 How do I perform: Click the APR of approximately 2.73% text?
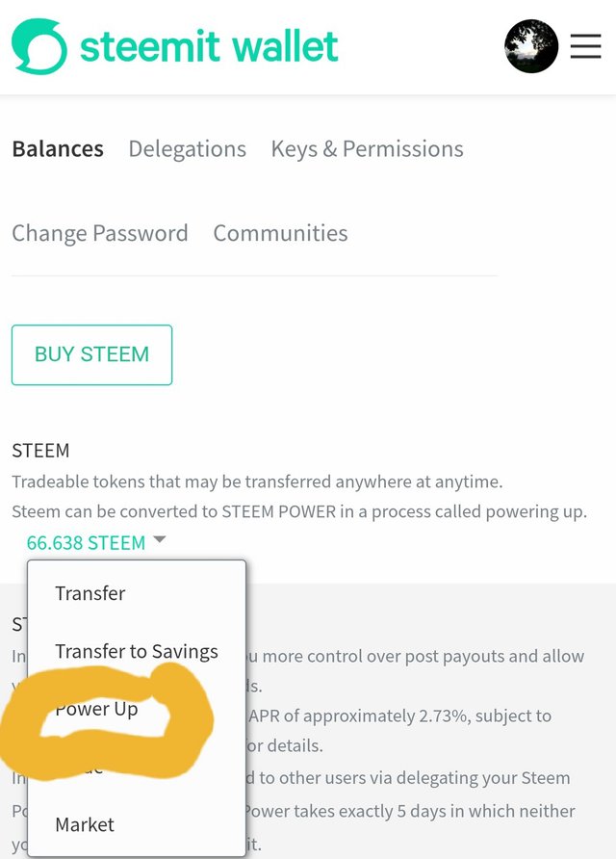[399, 716]
